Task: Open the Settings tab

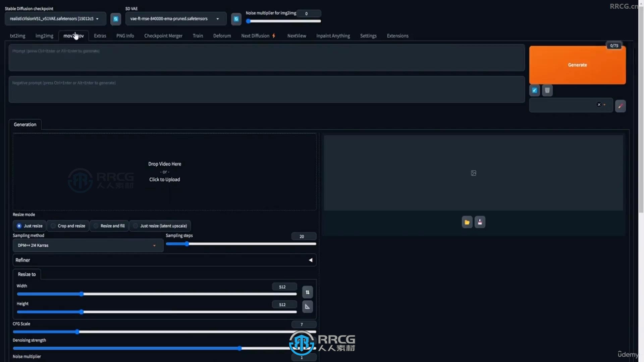Action: [368, 36]
